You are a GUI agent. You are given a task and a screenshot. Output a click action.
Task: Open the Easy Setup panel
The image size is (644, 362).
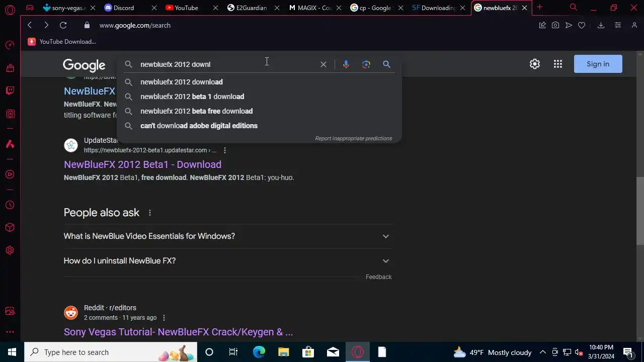618,25
